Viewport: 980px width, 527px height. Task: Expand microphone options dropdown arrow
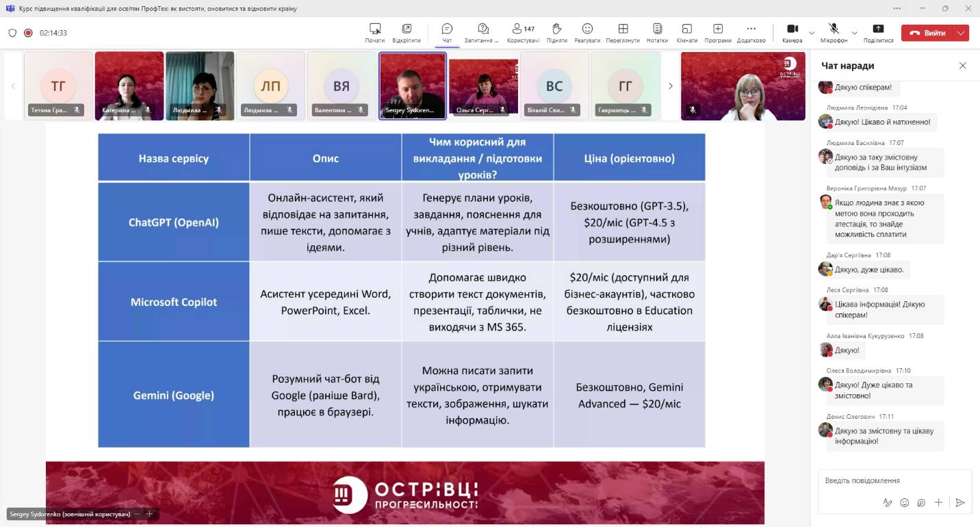[854, 33]
